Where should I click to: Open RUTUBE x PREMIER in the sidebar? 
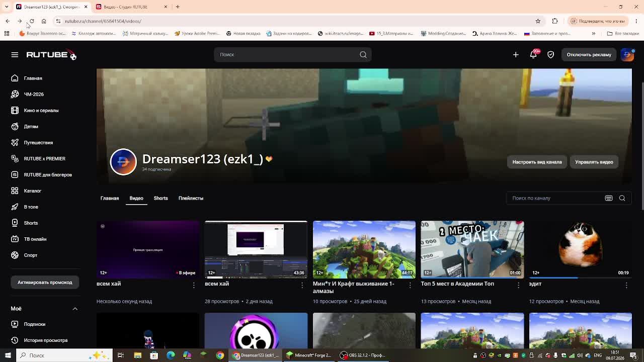pyautogui.click(x=44, y=158)
